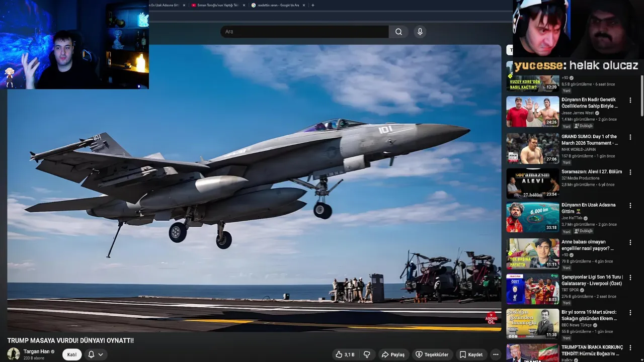The width and height of the screenshot is (644, 362).
Task: Open options menu for Bir yıl sonra video
Action: 630,313
